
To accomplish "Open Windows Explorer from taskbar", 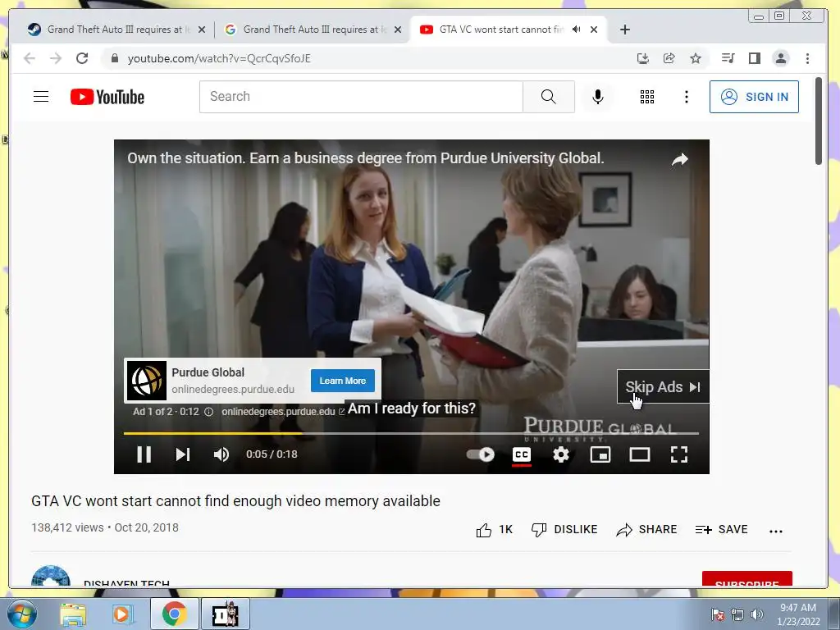I will [x=73, y=614].
